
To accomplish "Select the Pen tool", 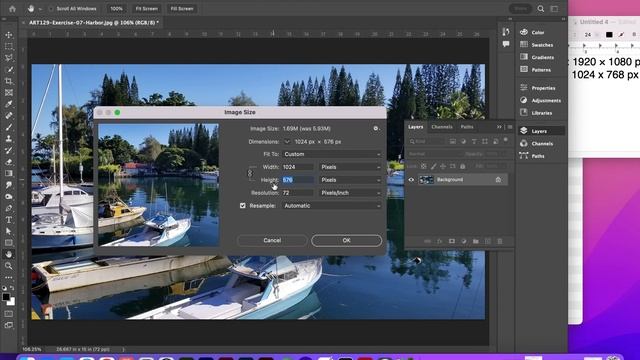I will (x=9, y=208).
